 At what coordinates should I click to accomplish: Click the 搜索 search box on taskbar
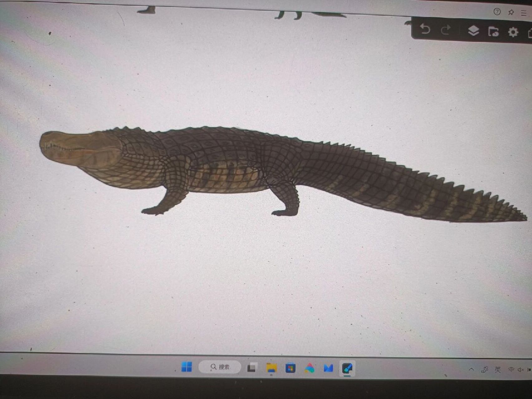point(220,367)
